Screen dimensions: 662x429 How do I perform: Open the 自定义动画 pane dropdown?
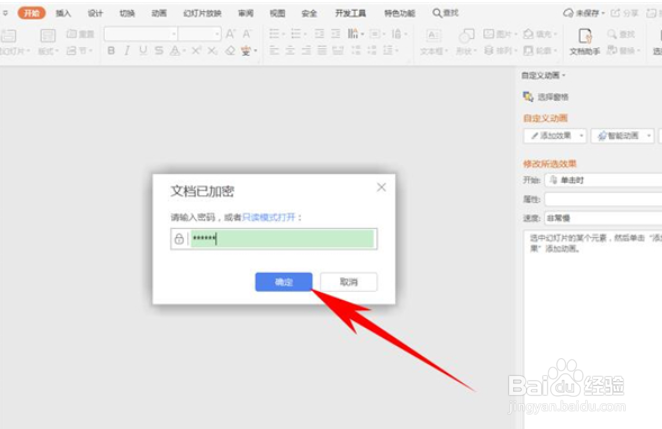click(543, 75)
